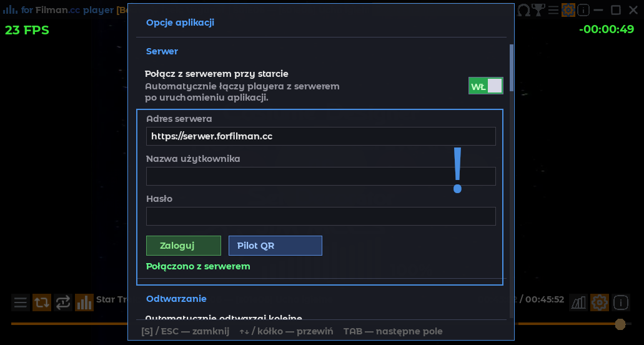Viewport: 644px width, 345px height.
Task: Click the 'Odtwarzanie' section heading
Action: click(176, 299)
